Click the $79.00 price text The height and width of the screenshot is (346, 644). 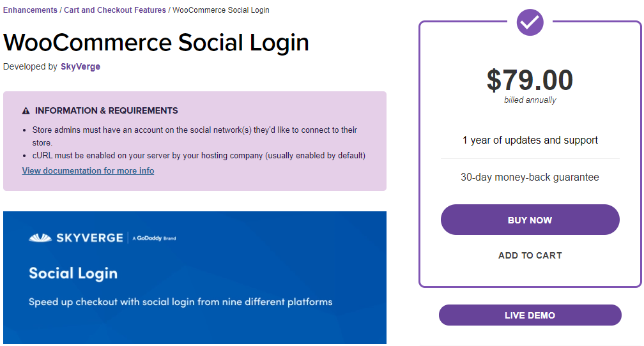pos(530,80)
